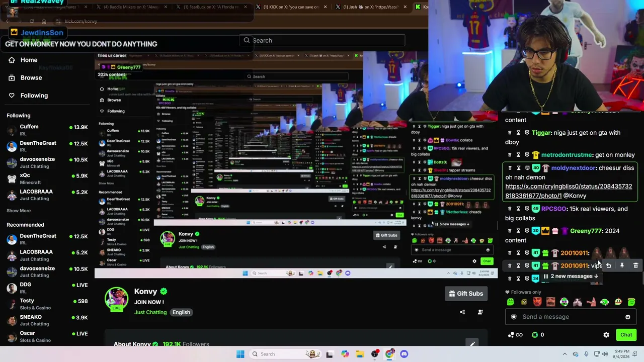Viewport: 644px width, 362px height.
Task: Click the taskbar clock showing 5:49 PM
Action: click(x=622, y=354)
